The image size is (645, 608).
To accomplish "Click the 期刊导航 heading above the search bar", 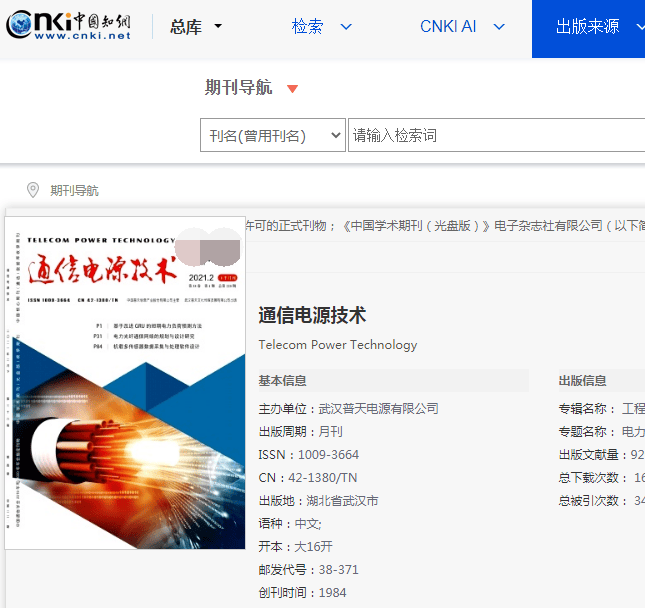I will click(x=238, y=88).
